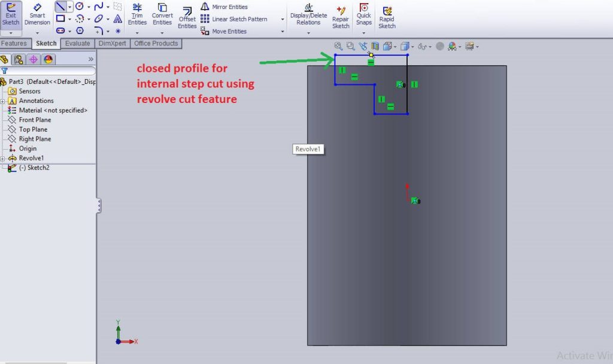Activate the Smart Dimension tool

(37, 15)
